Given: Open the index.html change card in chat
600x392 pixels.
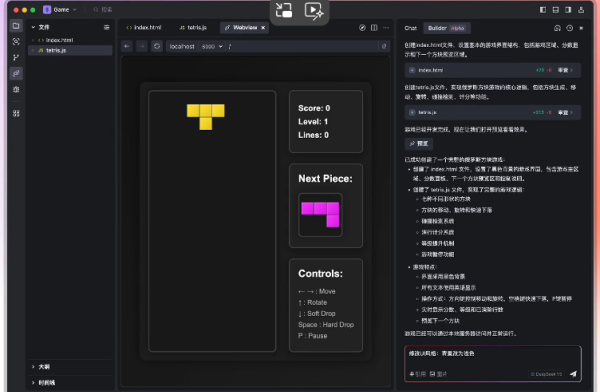Looking at the screenshot, I should (492, 70).
